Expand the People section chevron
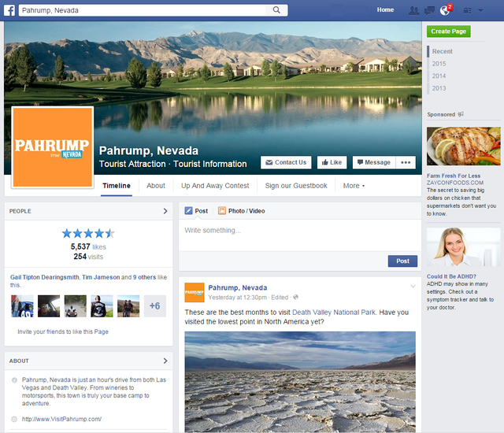504x433 pixels. coord(165,211)
